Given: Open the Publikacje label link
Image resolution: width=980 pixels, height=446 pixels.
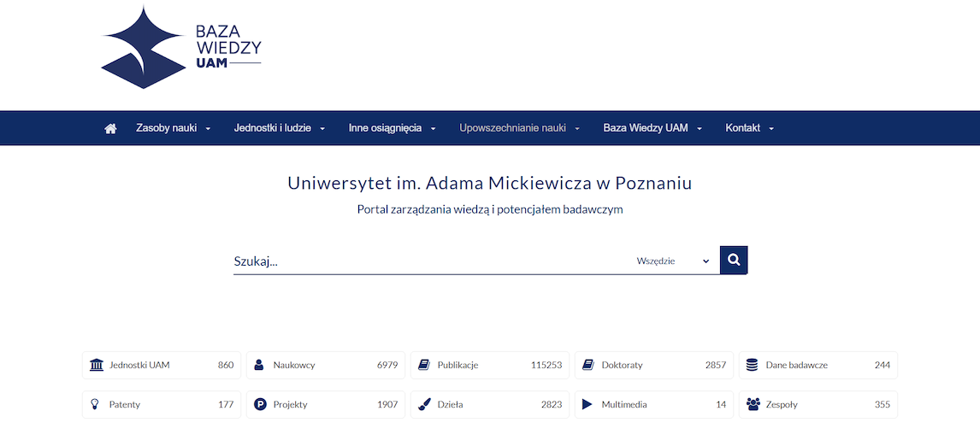Looking at the screenshot, I should [x=458, y=366].
